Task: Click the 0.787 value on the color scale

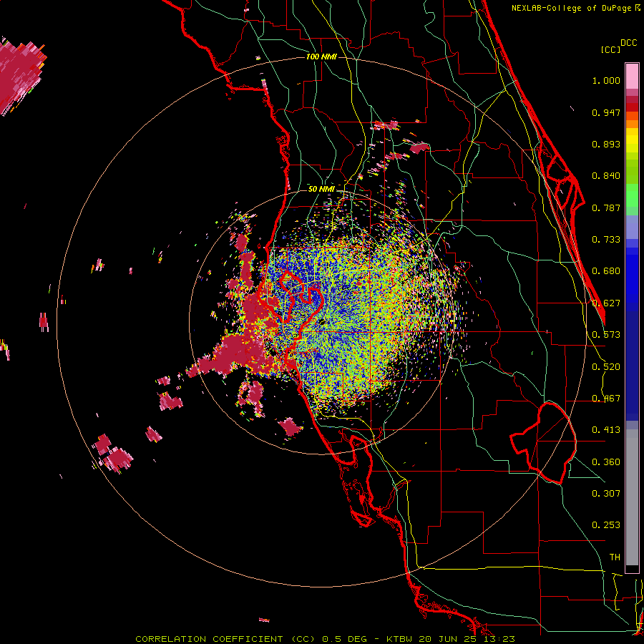Action: [606, 208]
